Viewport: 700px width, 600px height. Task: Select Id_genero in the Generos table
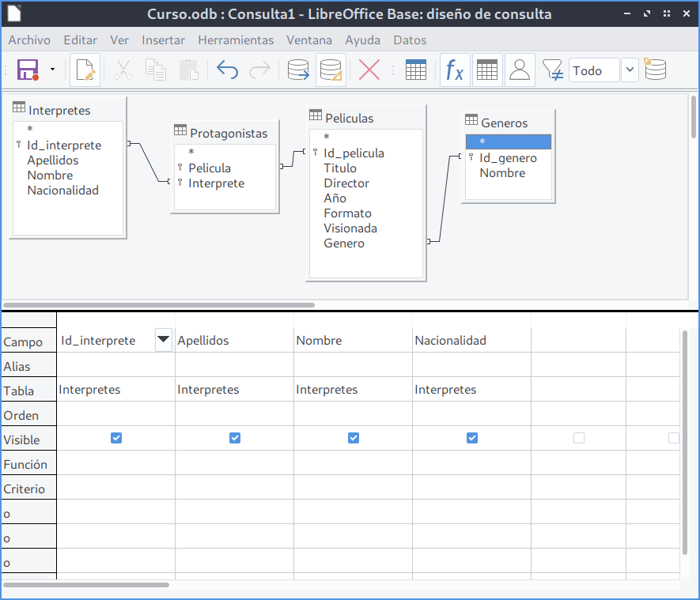[508, 157]
